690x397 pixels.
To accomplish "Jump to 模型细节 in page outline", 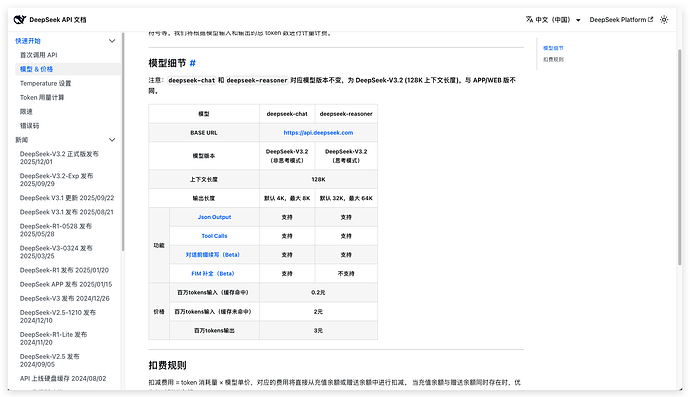I will (x=553, y=48).
